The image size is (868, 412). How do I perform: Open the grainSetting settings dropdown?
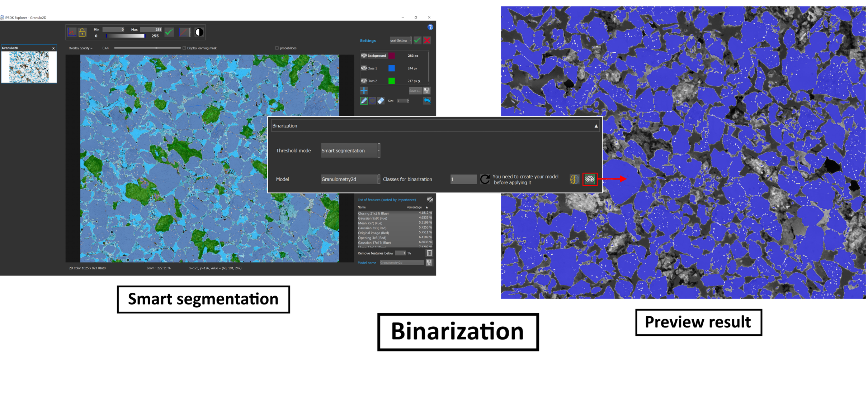(x=401, y=40)
